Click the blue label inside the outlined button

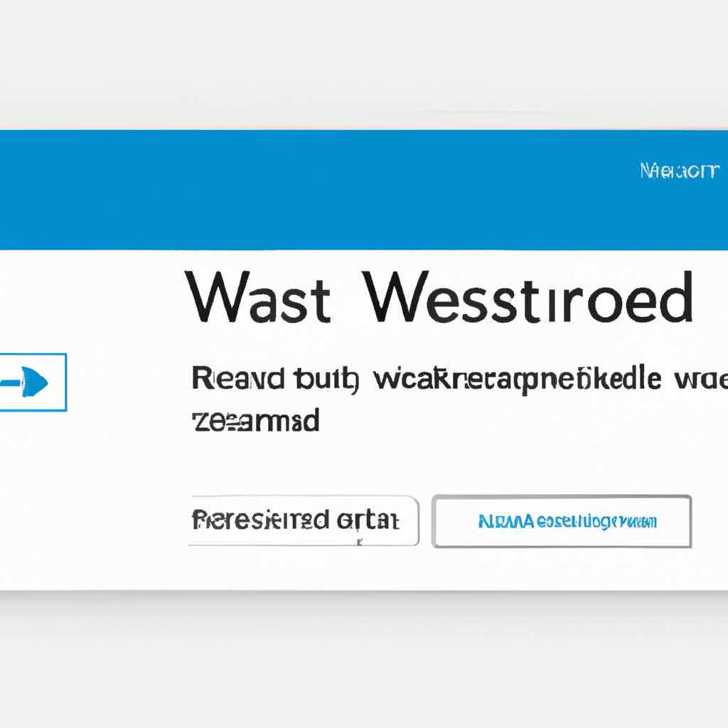click(x=567, y=522)
